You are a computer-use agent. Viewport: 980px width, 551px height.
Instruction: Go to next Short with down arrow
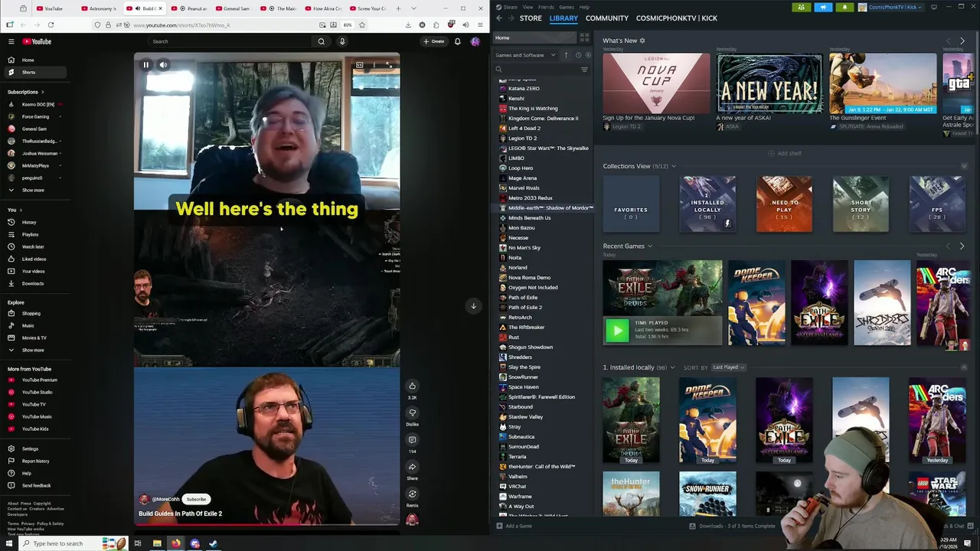tap(473, 306)
